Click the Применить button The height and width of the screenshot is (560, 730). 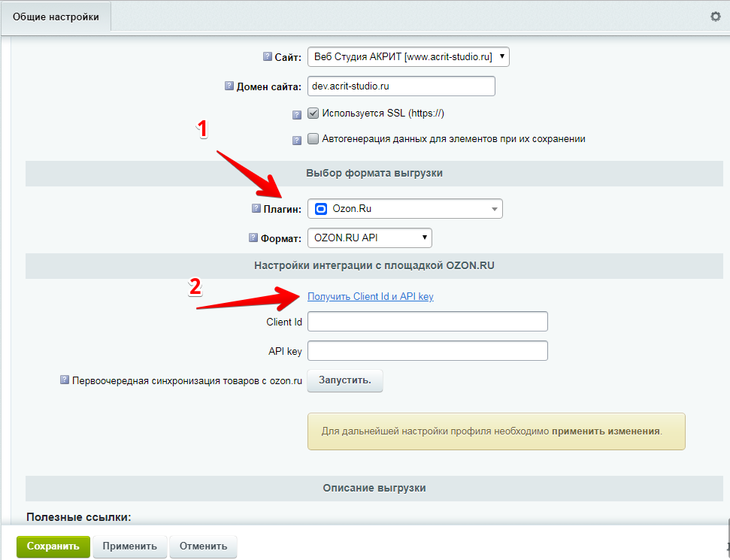click(x=130, y=546)
